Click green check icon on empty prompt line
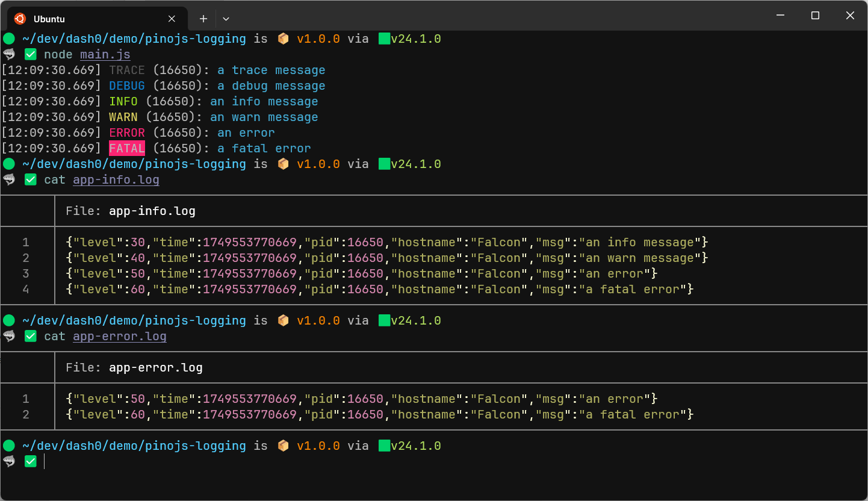The width and height of the screenshot is (868, 501). tap(31, 462)
